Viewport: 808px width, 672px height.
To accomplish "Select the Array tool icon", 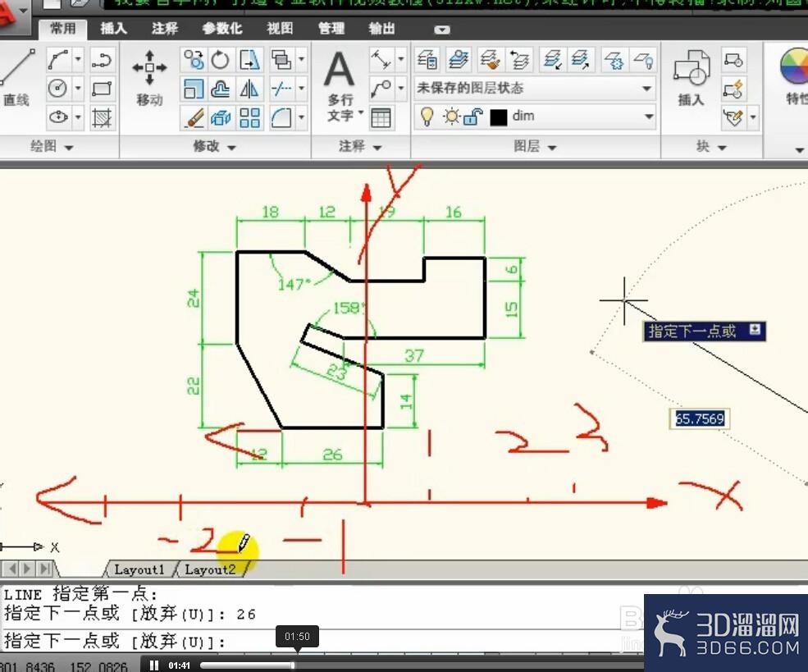I will (x=249, y=117).
